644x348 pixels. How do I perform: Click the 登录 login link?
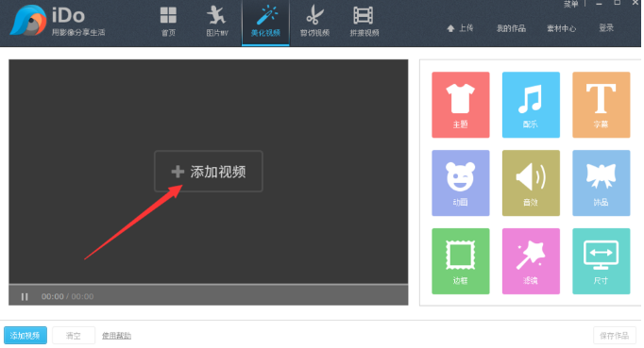pos(606,28)
